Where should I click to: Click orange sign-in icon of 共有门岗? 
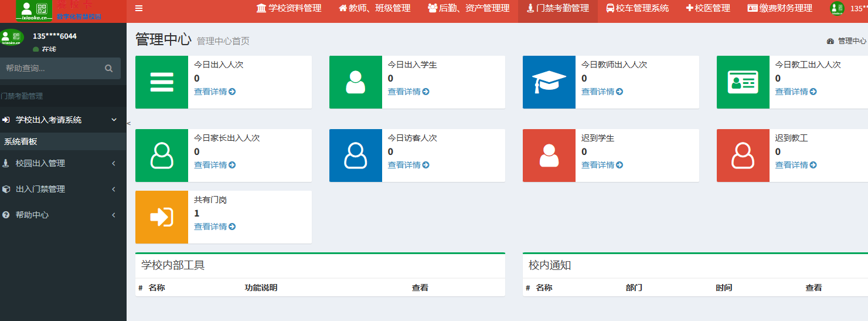[162, 217]
